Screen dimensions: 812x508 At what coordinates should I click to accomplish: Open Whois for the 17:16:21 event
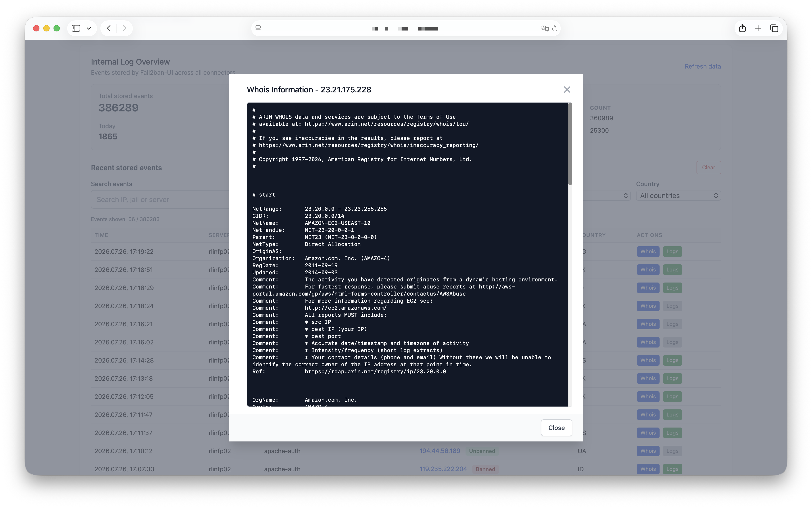tap(648, 324)
